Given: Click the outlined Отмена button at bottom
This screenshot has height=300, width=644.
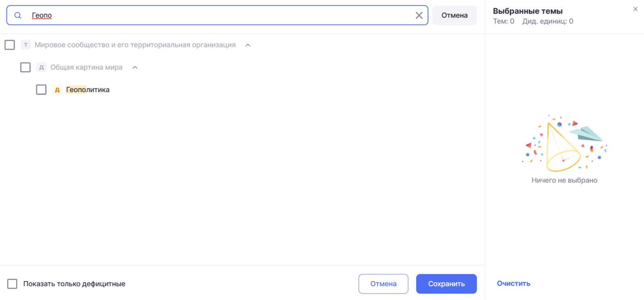Looking at the screenshot, I should click(x=383, y=284).
